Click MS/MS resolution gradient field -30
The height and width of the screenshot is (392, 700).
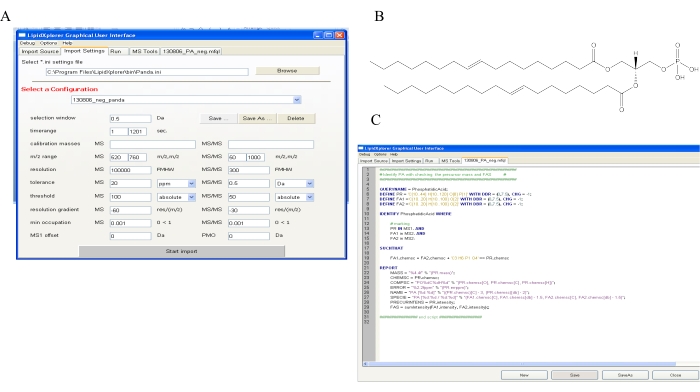pyautogui.click(x=249, y=210)
